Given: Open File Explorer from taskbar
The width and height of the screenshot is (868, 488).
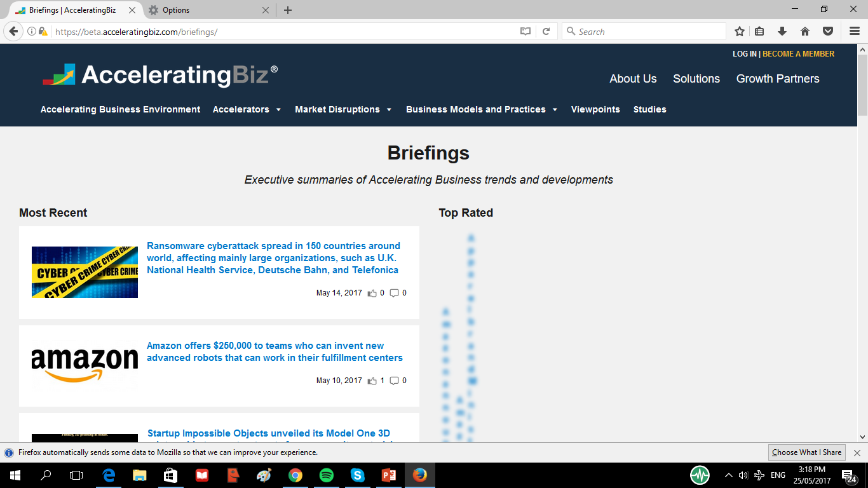Looking at the screenshot, I should pyautogui.click(x=140, y=475).
